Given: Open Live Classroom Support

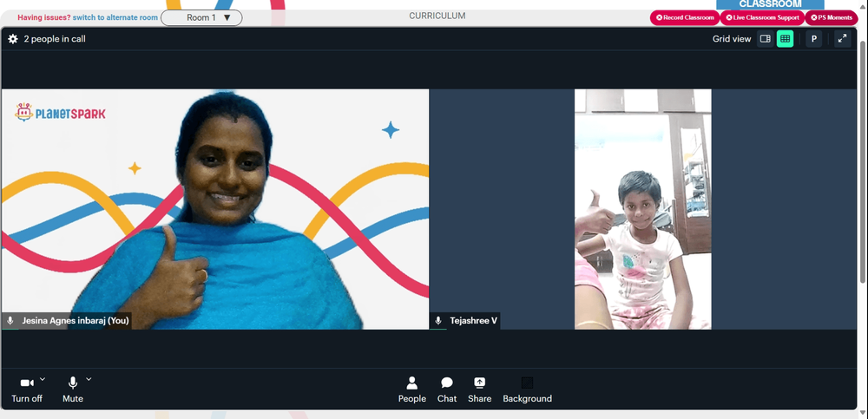Looking at the screenshot, I should click(x=762, y=17).
